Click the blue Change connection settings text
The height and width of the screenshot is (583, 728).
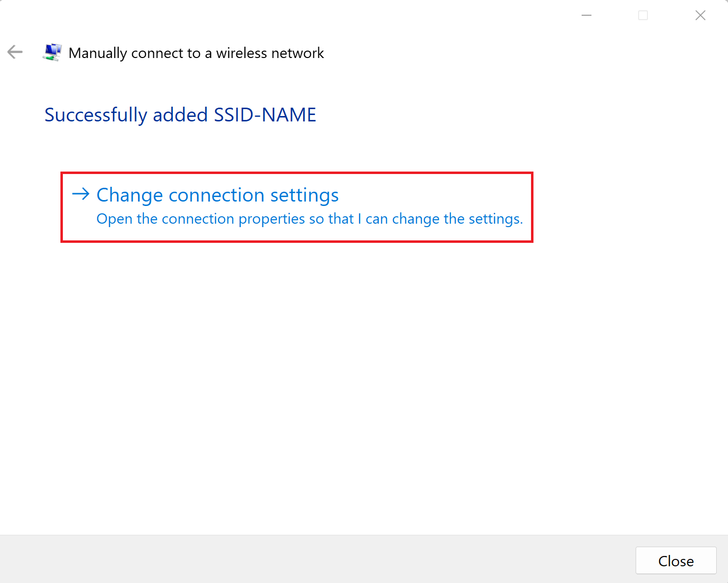pyautogui.click(x=218, y=195)
